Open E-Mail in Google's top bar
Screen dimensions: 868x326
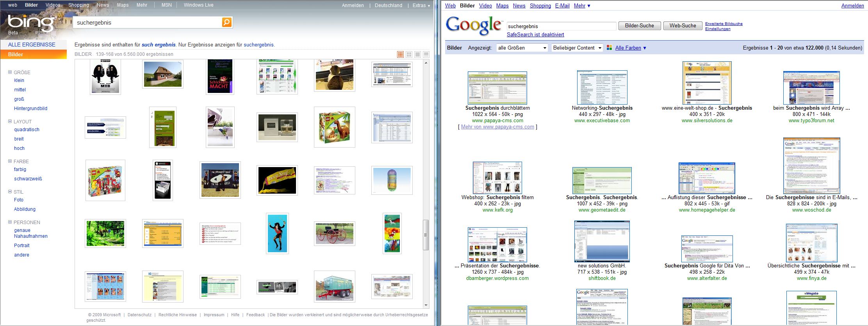click(562, 5)
